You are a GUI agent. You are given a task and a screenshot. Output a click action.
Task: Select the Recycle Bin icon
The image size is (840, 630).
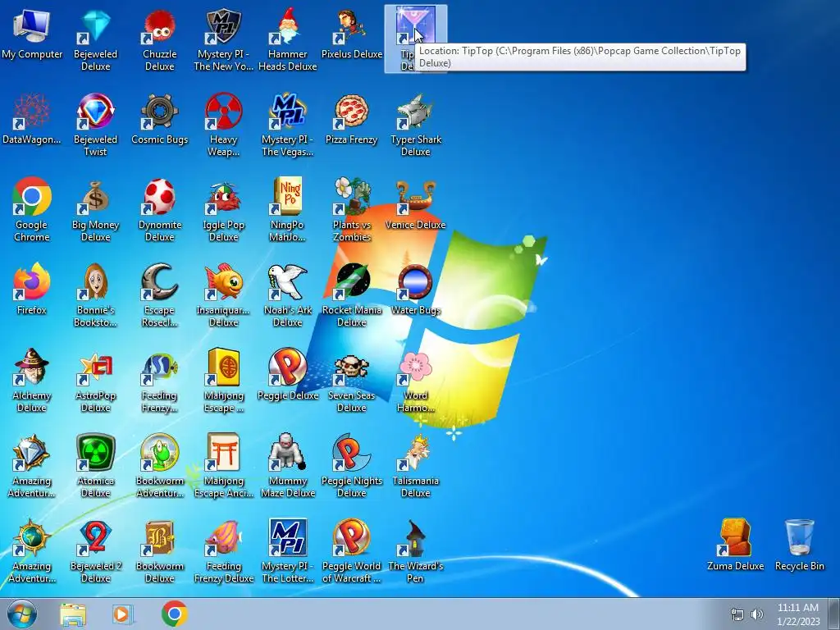coord(799,546)
